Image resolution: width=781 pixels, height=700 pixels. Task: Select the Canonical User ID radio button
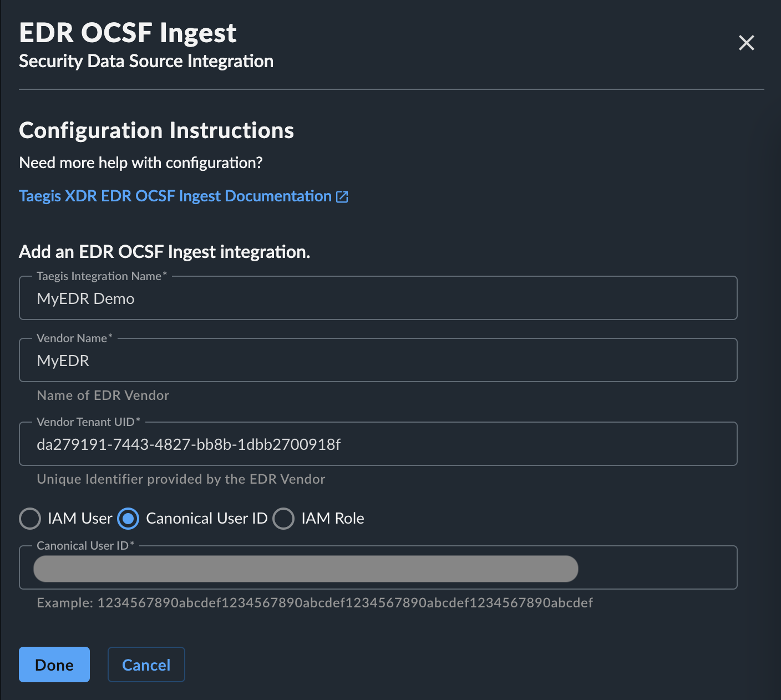(x=128, y=519)
